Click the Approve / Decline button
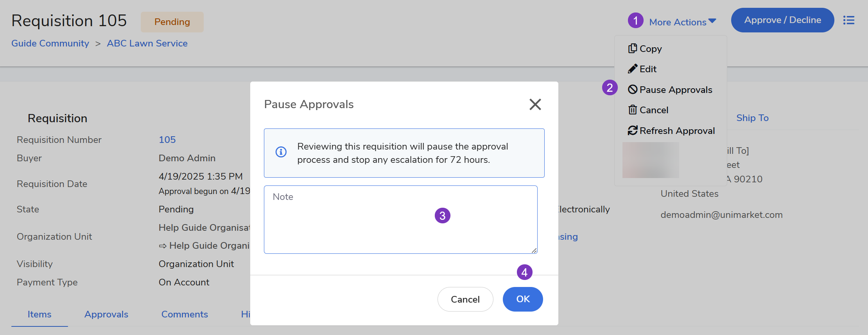Screen dimensions: 868x335 782,20
